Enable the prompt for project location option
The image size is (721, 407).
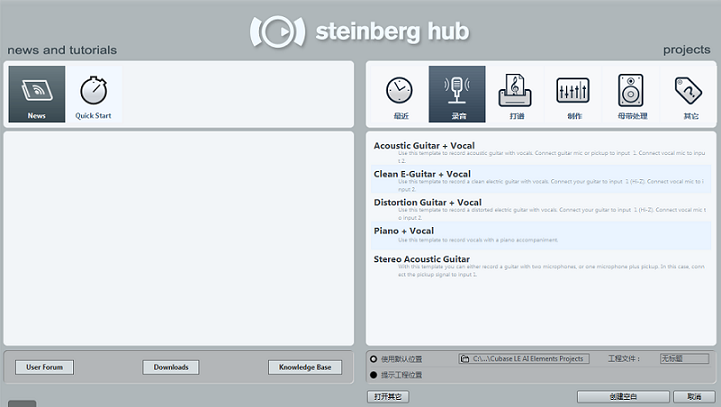[374, 375]
